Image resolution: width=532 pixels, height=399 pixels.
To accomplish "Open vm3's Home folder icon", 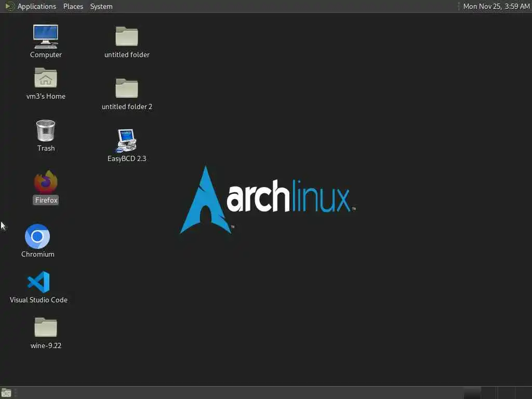I will click(x=46, y=84).
